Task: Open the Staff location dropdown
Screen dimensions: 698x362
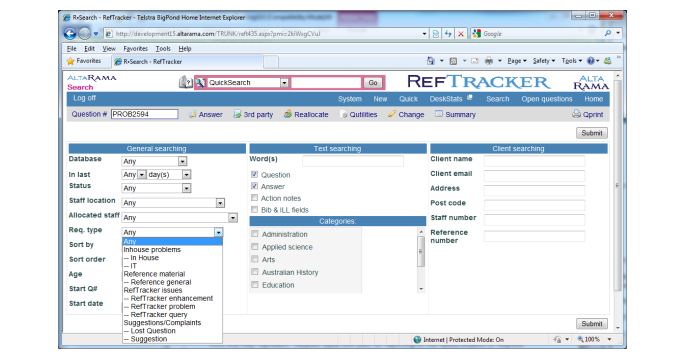Action: (x=220, y=203)
